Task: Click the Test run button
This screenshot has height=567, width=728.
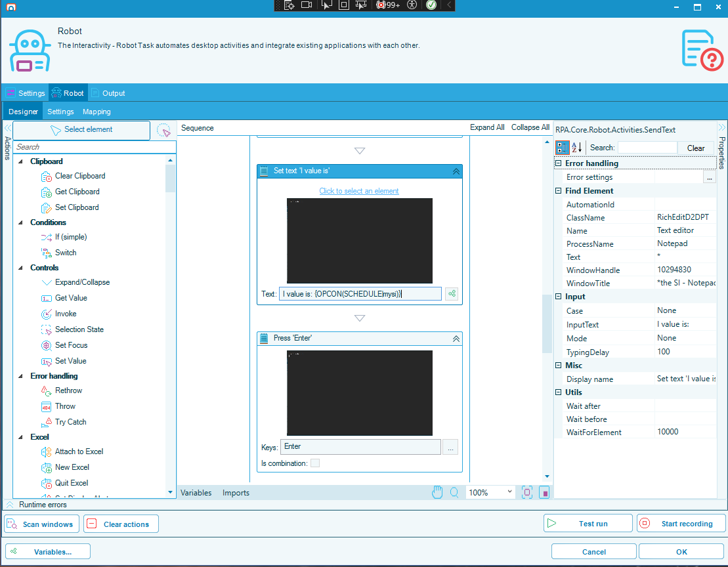Action: click(x=588, y=523)
